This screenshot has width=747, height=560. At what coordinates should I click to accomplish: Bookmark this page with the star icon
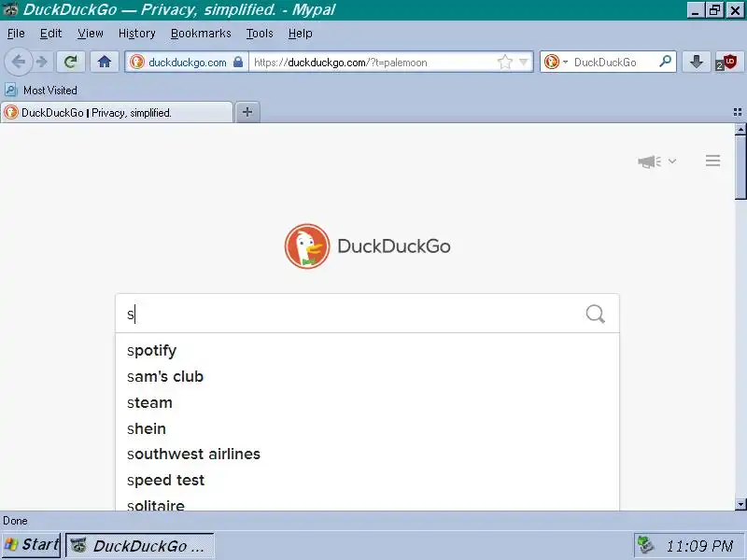pos(505,62)
